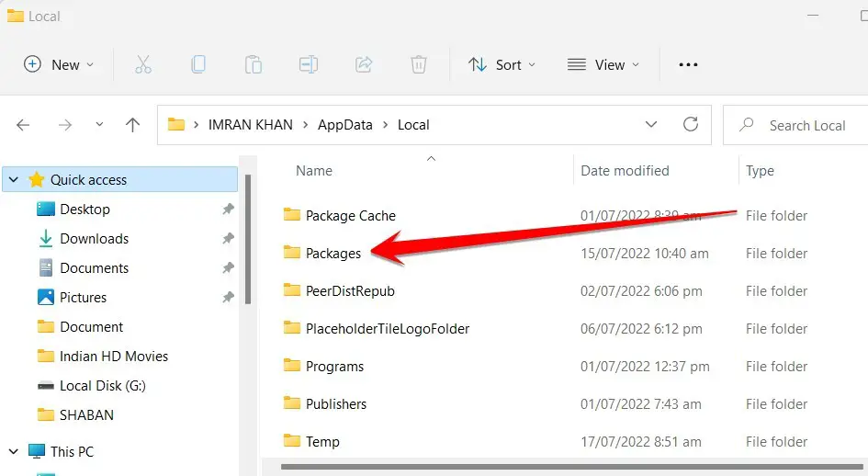
Task: Click the Programs folder icon
Action: coord(292,365)
